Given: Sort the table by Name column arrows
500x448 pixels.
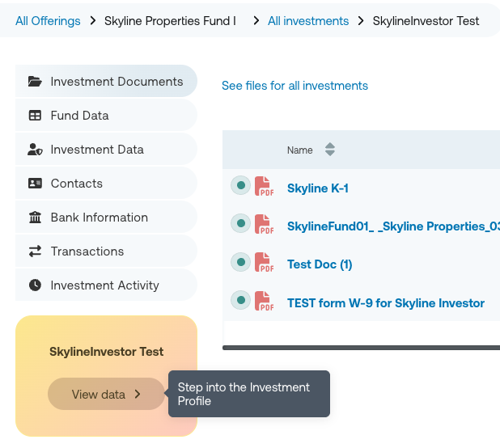Looking at the screenshot, I should (330, 150).
